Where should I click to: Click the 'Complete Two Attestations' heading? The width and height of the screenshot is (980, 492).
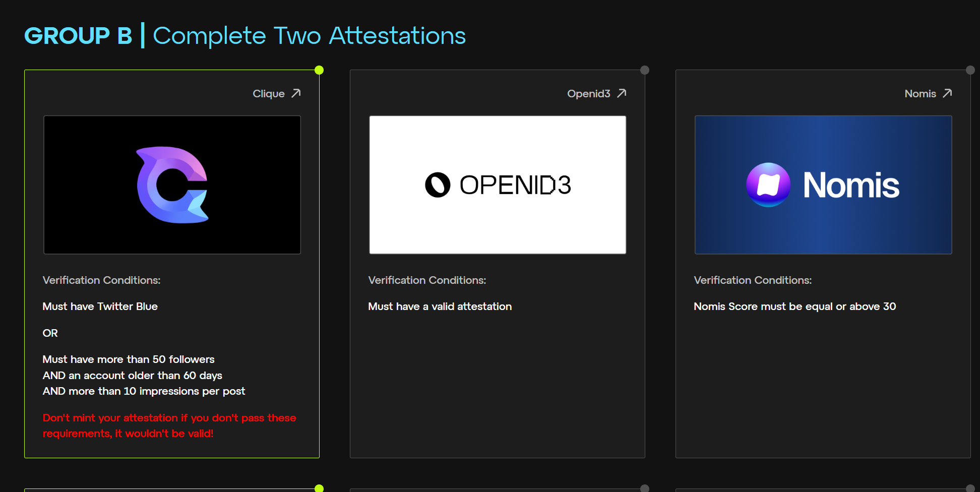310,36
